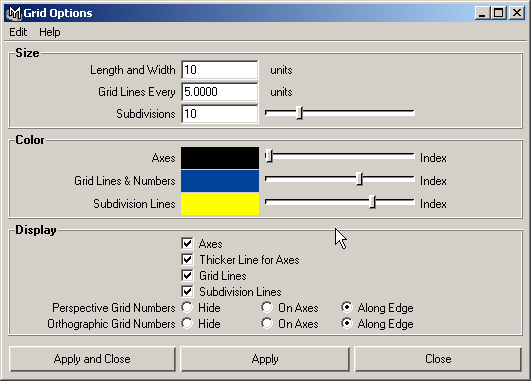Viewport: 531px width, 381px height.
Task: Select On Axes for Orthographic Grid Numbers
Action: [x=267, y=323]
